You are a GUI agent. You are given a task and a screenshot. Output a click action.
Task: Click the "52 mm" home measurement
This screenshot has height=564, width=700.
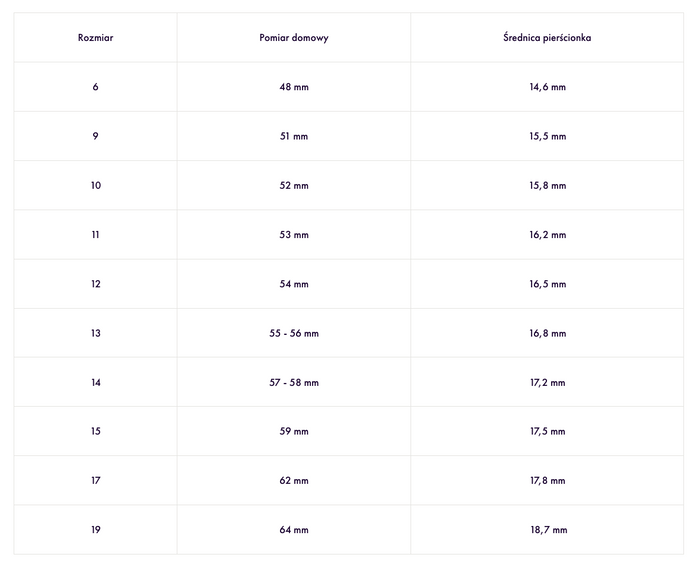[x=294, y=185]
